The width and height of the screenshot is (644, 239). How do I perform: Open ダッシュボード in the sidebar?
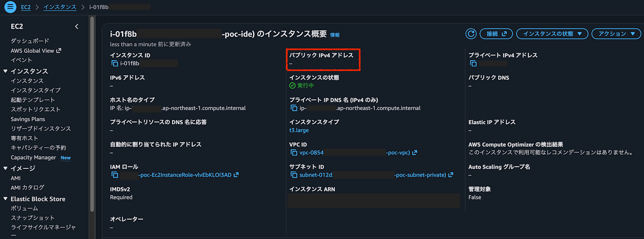pyautogui.click(x=30, y=41)
